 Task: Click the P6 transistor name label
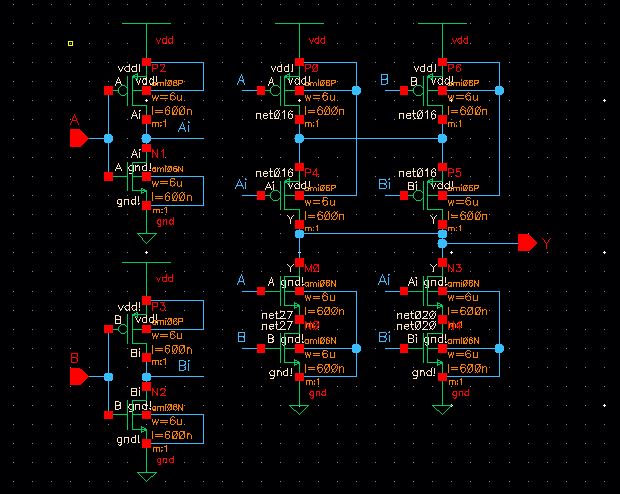click(x=454, y=68)
